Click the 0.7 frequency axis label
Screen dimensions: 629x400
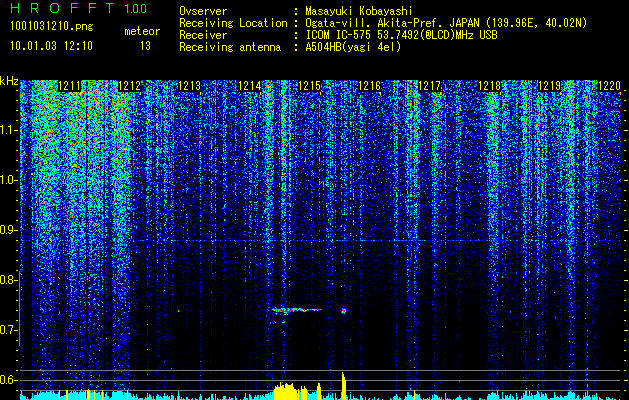pyautogui.click(x=9, y=330)
